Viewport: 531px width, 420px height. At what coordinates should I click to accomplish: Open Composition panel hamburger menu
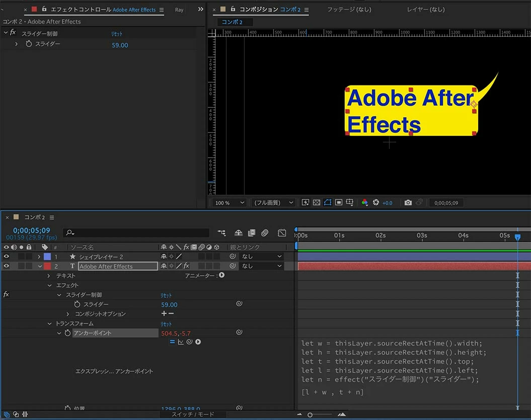(307, 10)
